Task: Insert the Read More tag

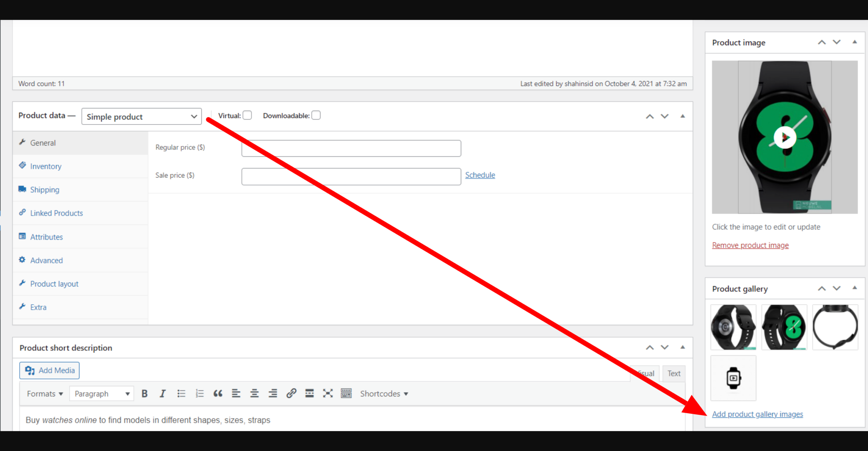Action: [x=309, y=393]
